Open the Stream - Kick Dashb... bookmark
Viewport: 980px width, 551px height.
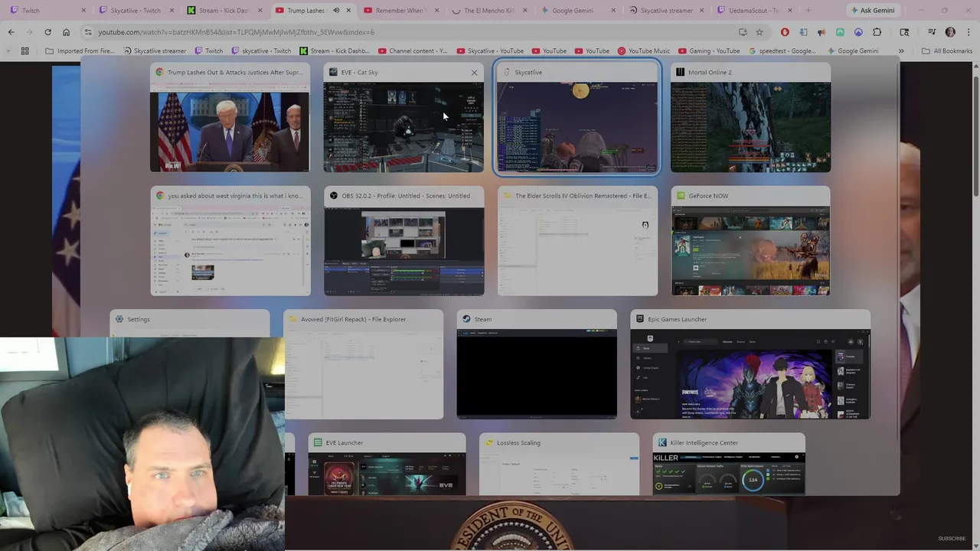[334, 51]
